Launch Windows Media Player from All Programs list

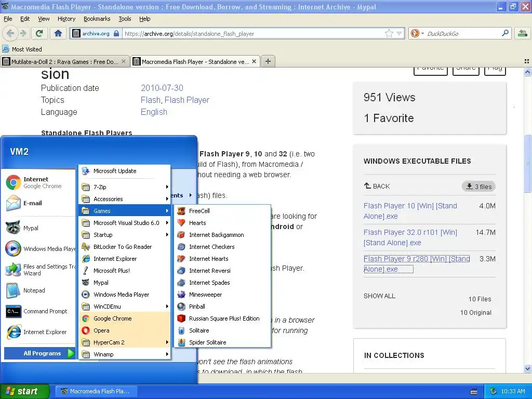tap(125, 295)
